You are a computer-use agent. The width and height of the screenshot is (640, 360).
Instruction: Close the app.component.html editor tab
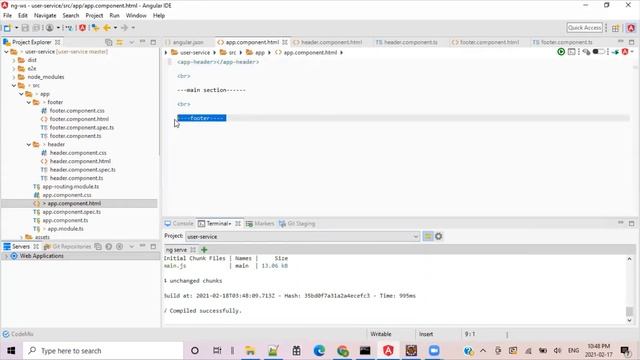pos(285,42)
